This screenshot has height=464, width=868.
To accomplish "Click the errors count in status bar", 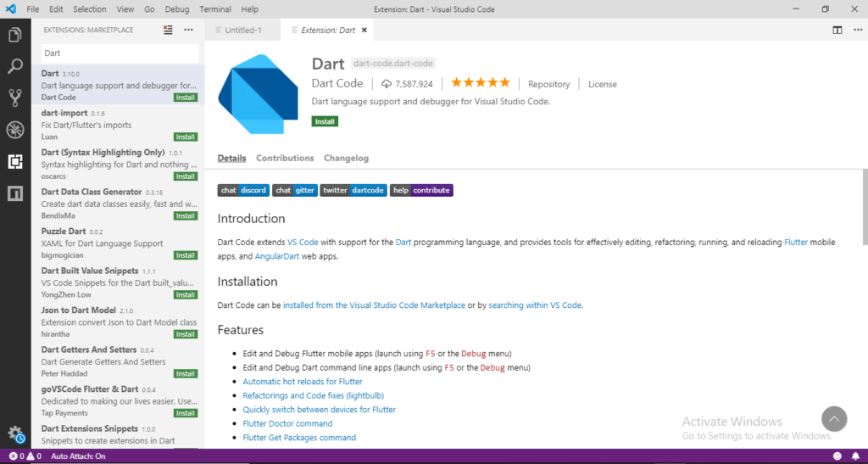I will (x=17, y=456).
